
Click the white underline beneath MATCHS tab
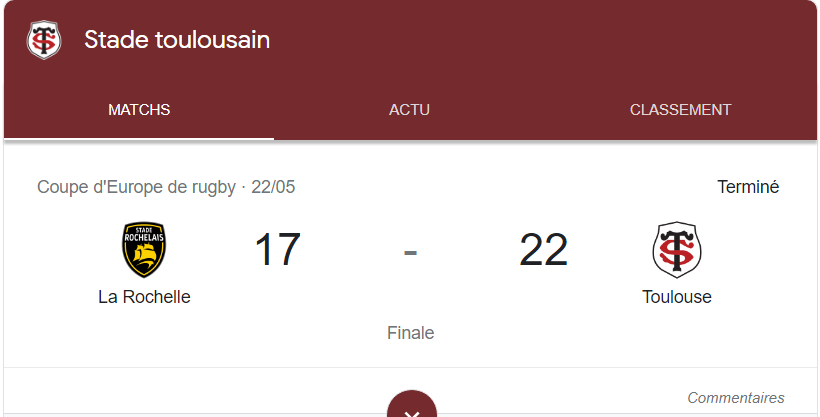tap(139, 139)
